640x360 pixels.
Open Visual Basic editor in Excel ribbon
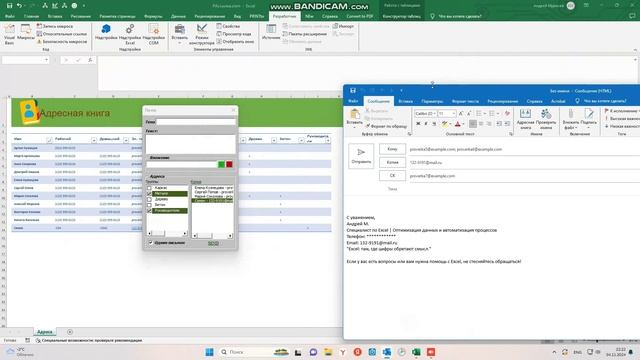point(9,34)
